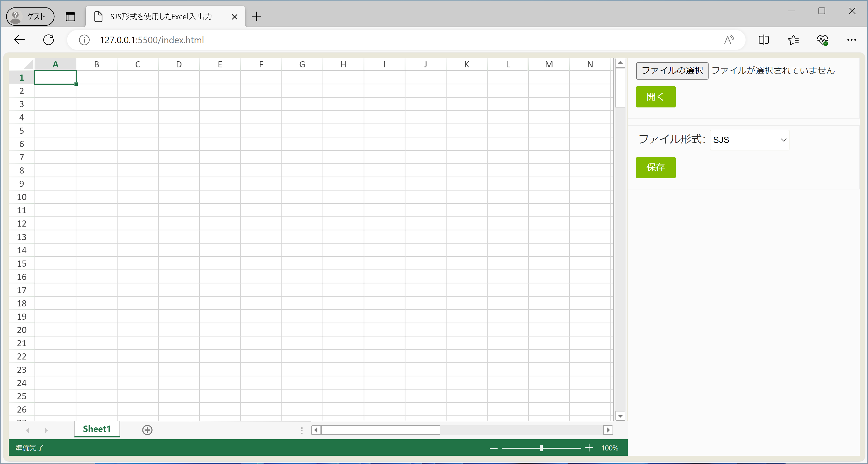868x464 pixels.
Task: Click the address bar URL
Action: [x=152, y=40]
